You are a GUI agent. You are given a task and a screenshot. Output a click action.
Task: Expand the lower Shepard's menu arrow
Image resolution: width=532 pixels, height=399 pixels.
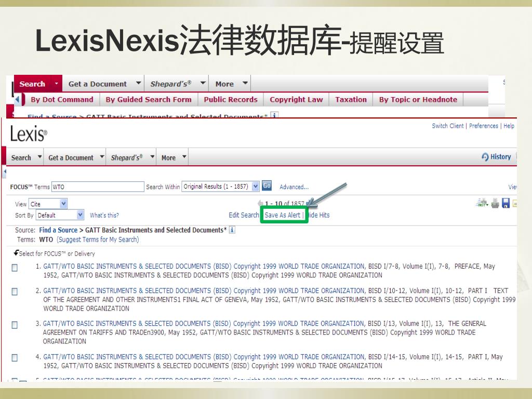click(152, 157)
